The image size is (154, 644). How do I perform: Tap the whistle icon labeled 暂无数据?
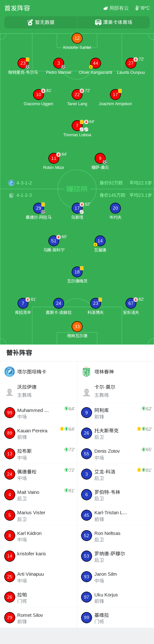pyautogui.click(x=30, y=22)
